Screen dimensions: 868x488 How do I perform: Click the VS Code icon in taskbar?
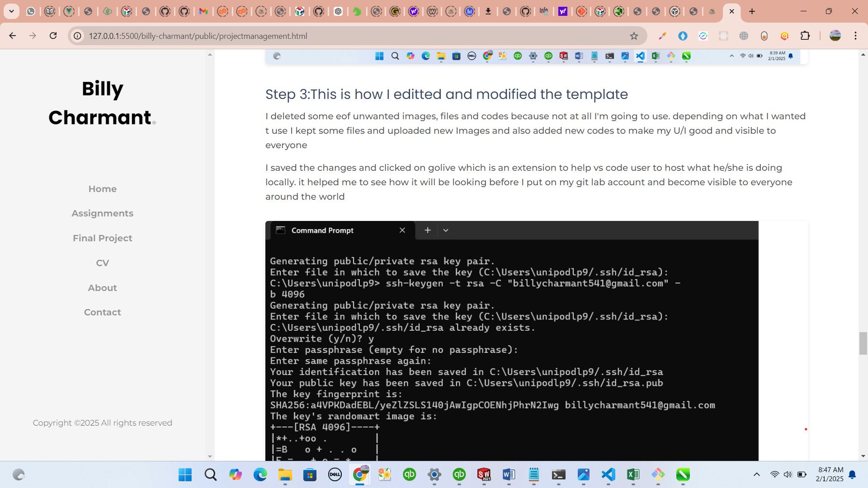tap(608, 474)
